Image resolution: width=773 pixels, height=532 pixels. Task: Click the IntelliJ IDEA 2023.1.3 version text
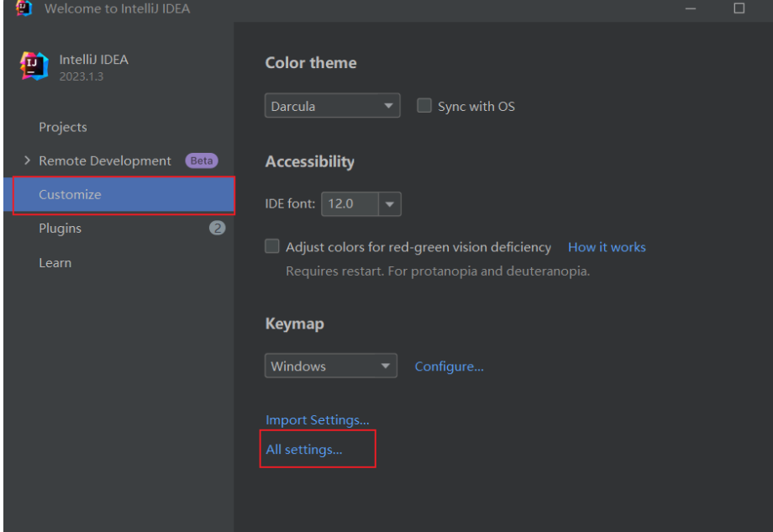[82, 76]
